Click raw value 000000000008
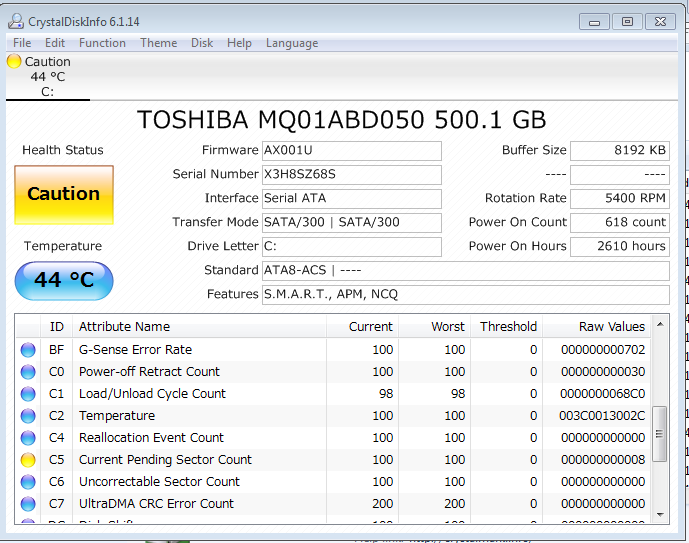The image size is (689, 543). point(603,460)
